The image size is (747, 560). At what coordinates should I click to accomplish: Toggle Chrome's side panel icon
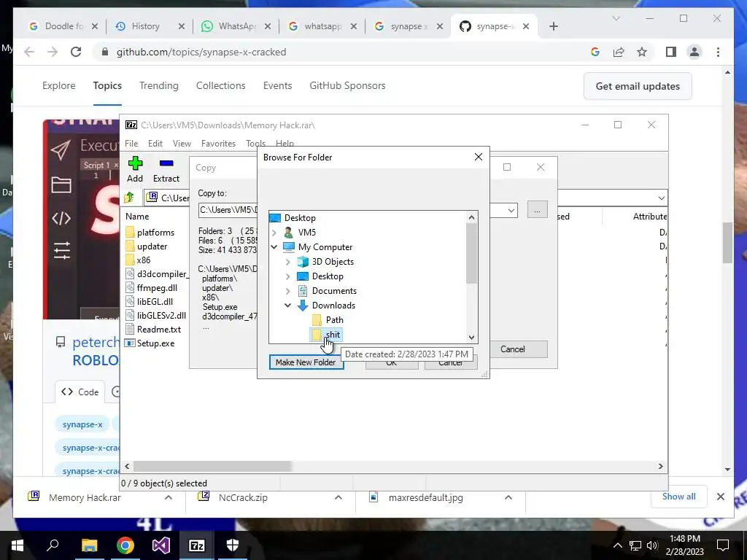[671, 52]
